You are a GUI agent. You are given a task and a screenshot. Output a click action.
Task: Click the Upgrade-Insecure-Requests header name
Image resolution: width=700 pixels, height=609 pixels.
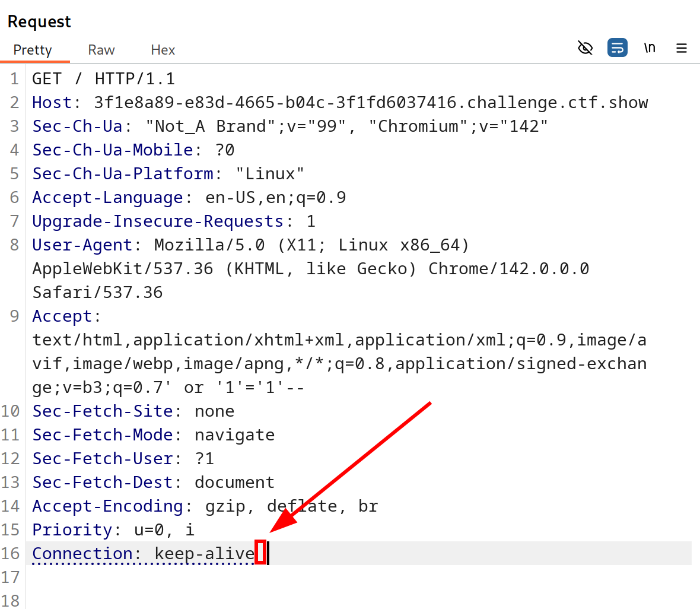point(158,221)
